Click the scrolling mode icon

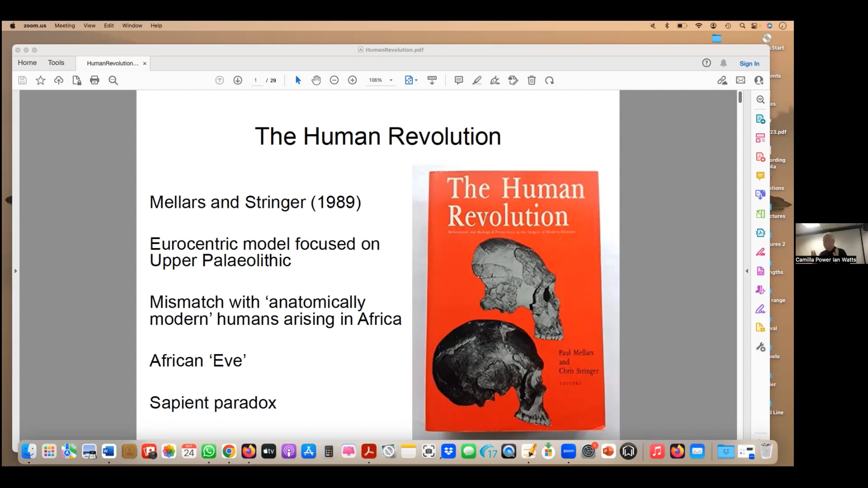[x=432, y=80]
